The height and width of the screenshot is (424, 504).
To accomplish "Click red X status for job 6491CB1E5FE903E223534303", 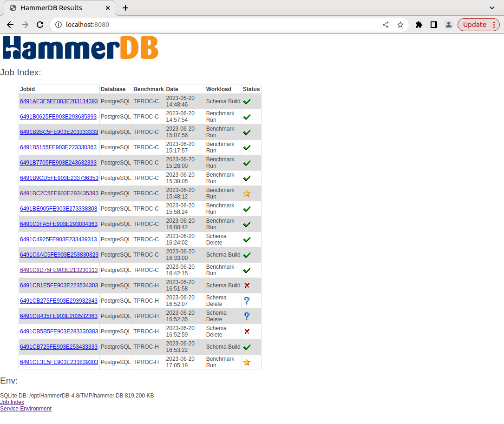I will coord(247,285).
